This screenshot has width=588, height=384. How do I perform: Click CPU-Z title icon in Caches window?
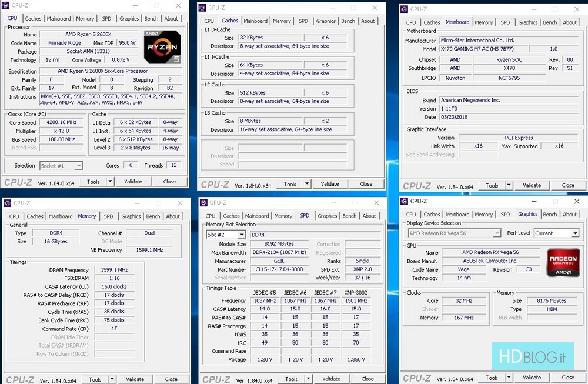pos(202,8)
